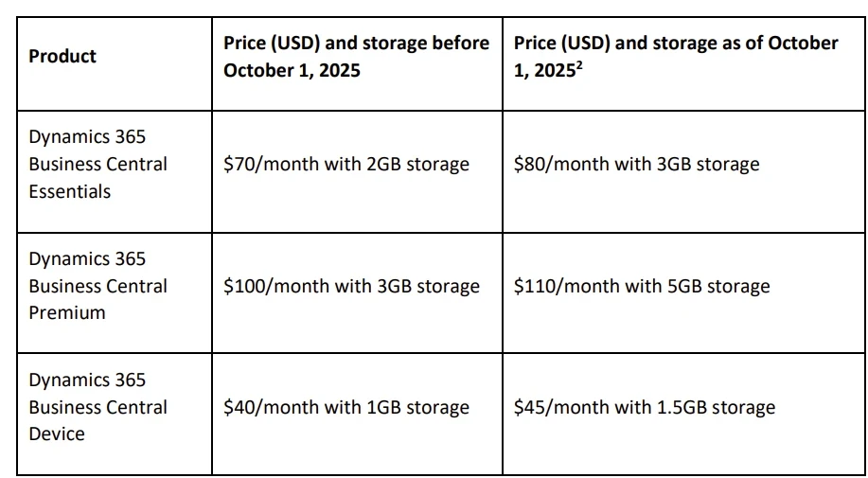The image size is (868, 478).
Task: Click the Product column header
Action: click(x=62, y=57)
